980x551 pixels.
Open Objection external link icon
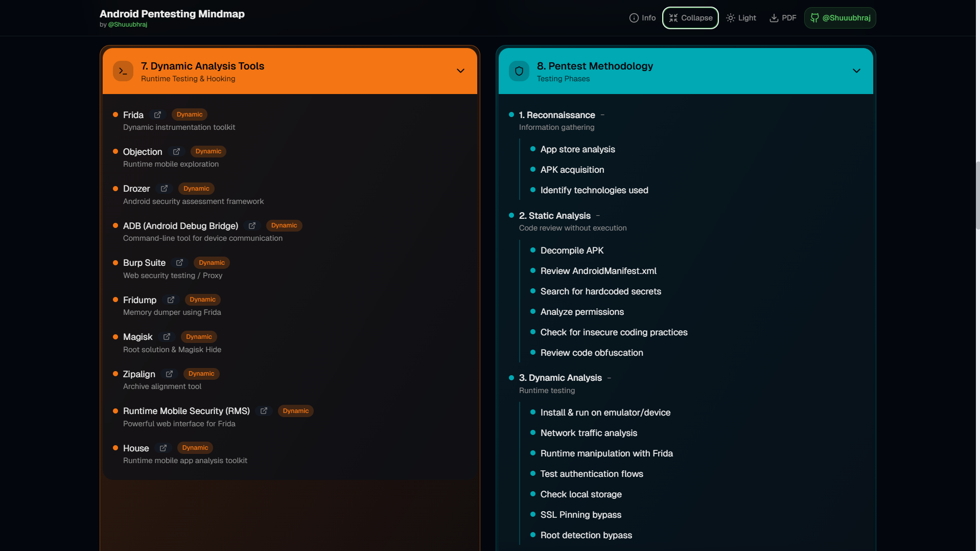[x=176, y=152]
